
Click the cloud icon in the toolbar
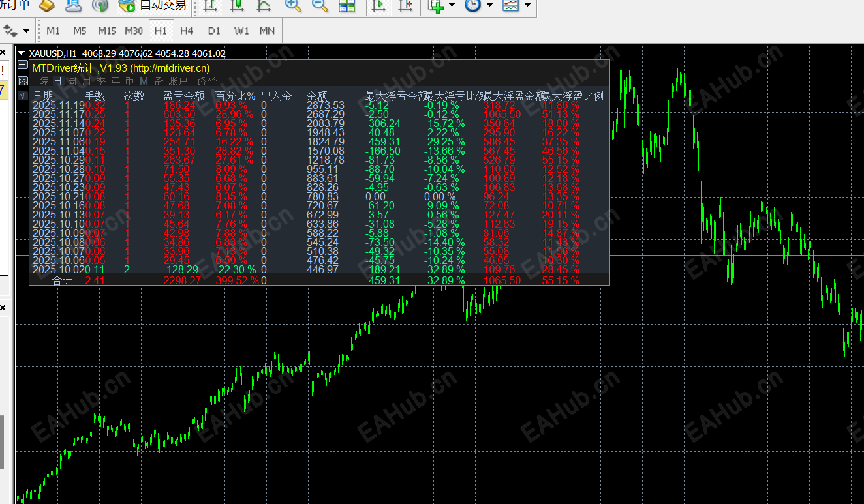click(74, 6)
